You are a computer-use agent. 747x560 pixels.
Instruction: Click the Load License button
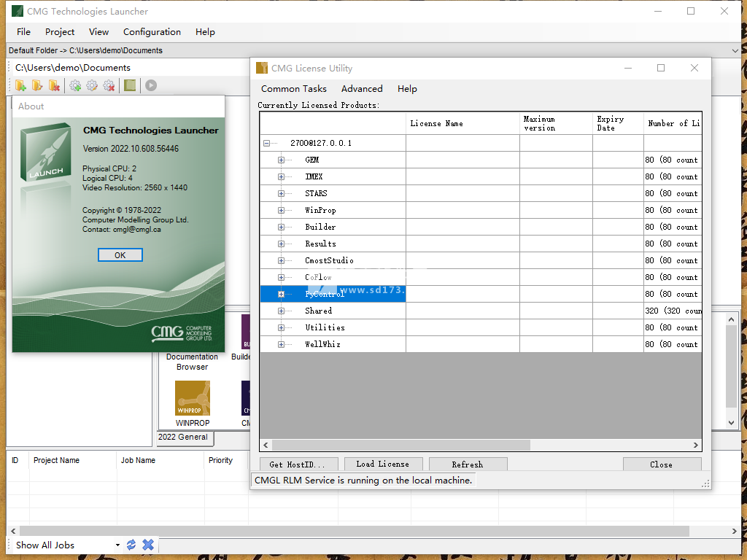[382, 464]
